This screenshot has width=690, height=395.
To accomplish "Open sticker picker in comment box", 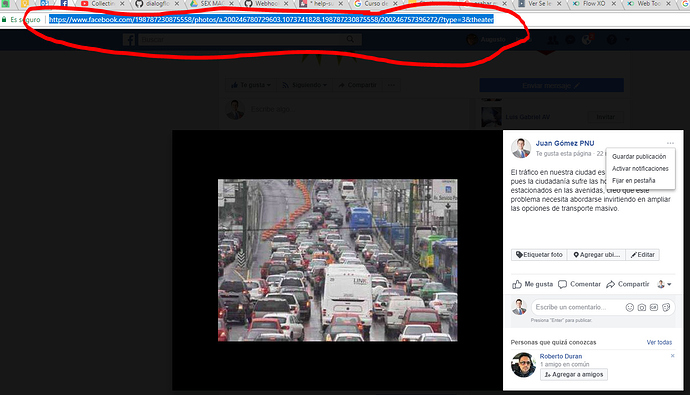I will [666, 307].
